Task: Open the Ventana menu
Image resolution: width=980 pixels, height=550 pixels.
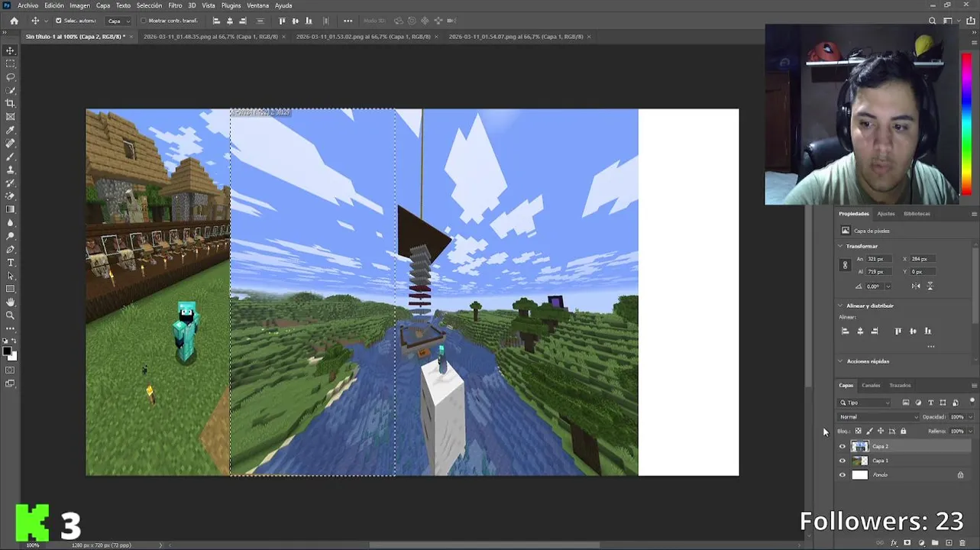Action: pos(257,5)
